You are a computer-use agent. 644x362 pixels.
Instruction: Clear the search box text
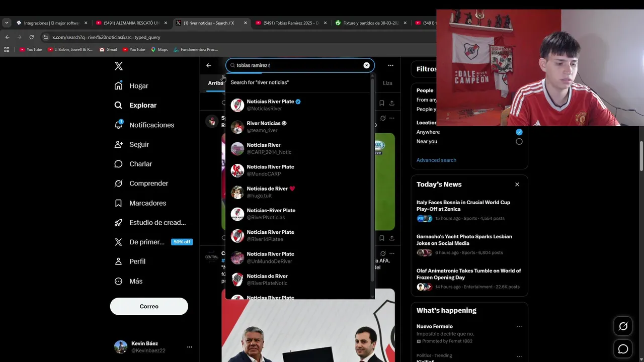pyautogui.click(x=366, y=65)
